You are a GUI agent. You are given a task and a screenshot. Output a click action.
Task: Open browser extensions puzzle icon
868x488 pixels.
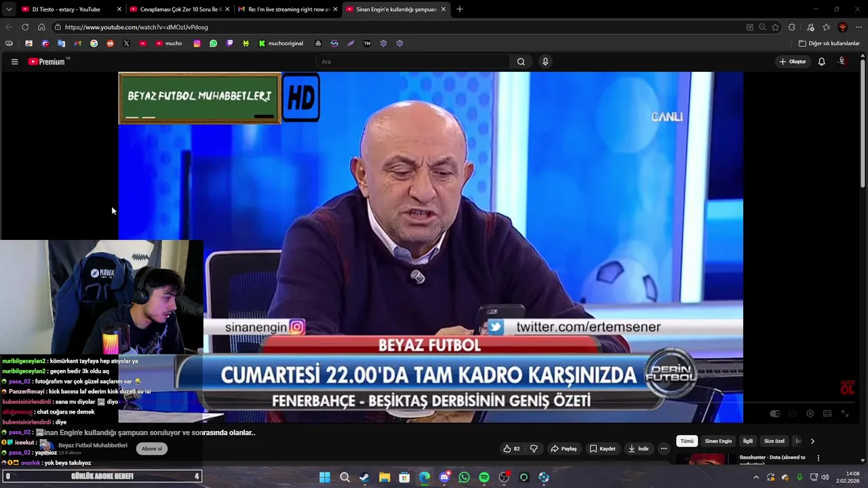(792, 27)
